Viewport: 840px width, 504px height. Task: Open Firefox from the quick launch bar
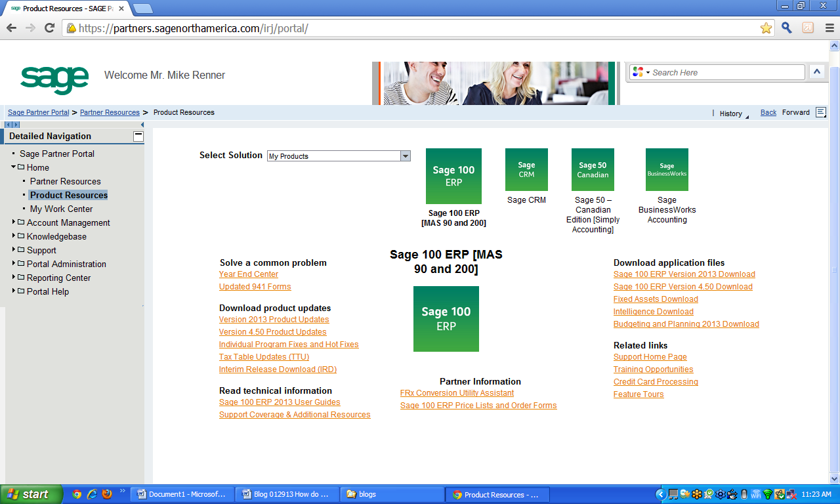pyautogui.click(x=107, y=494)
